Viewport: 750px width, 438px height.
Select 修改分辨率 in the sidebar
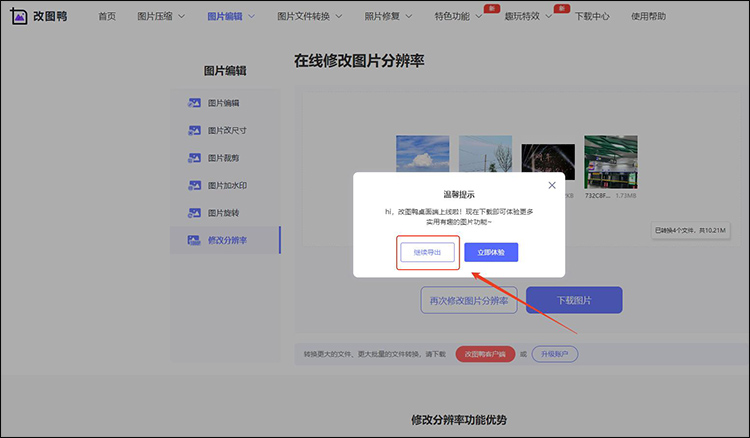click(x=225, y=240)
